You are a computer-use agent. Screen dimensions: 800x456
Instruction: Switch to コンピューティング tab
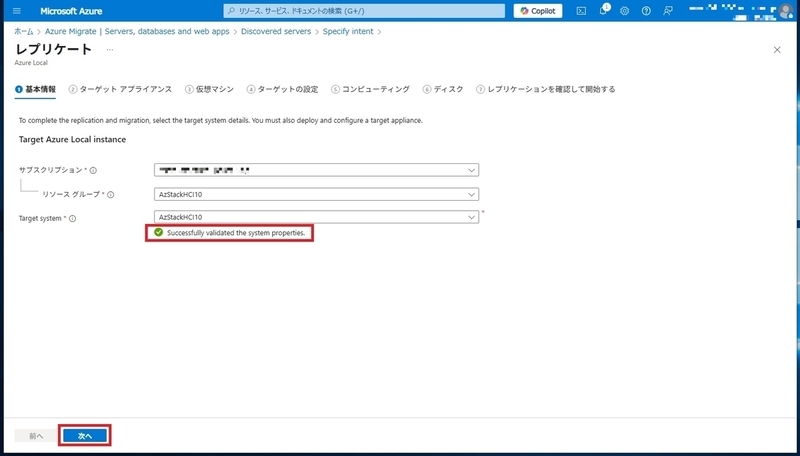pyautogui.click(x=370, y=89)
